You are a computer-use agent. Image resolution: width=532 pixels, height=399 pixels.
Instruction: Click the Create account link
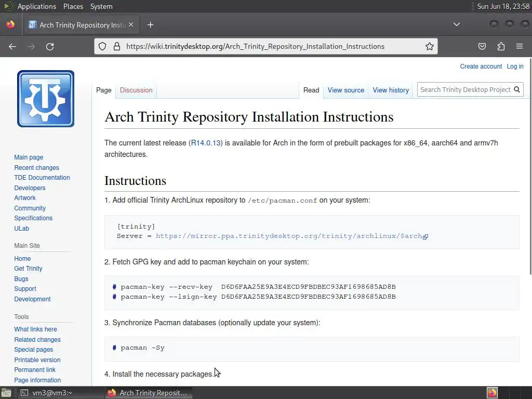(481, 66)
